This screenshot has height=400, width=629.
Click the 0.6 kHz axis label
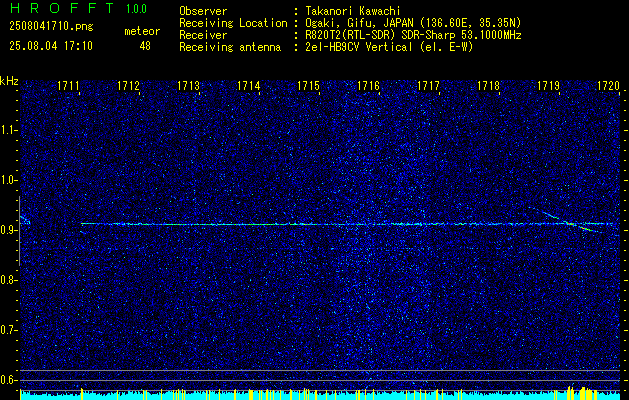coord(8,380)
